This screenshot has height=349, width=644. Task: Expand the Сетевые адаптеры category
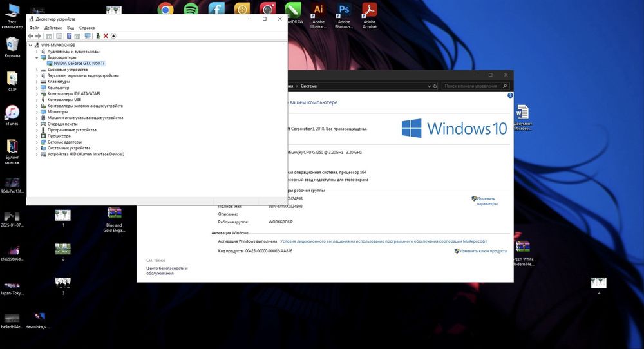coord(37,142)
